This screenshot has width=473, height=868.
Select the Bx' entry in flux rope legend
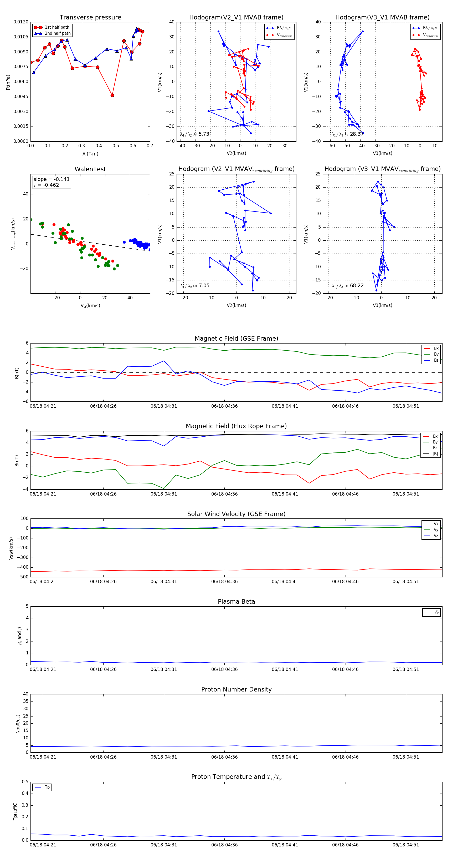(431, 436)
